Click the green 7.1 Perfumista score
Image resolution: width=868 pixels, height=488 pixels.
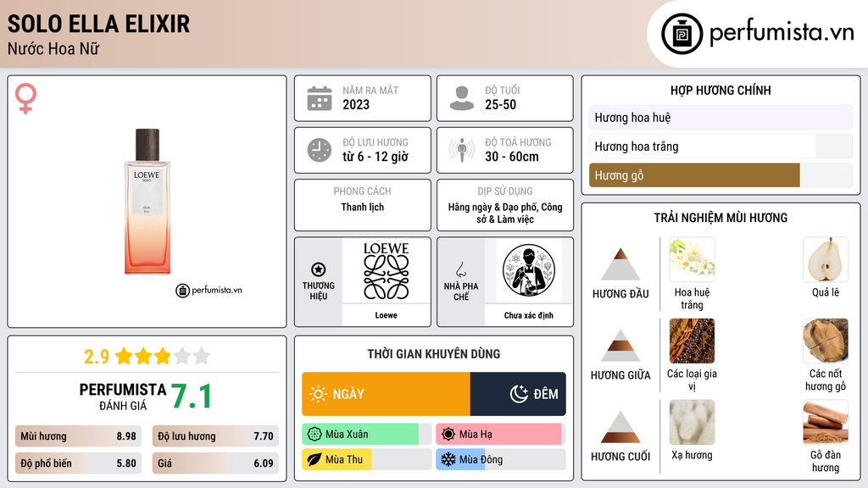click(x=191, y=396)
